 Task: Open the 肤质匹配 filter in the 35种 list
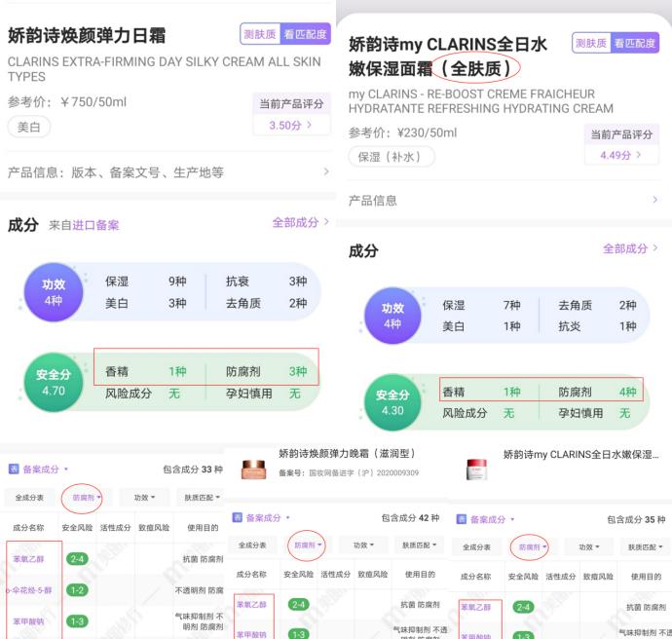coord(645,547)
